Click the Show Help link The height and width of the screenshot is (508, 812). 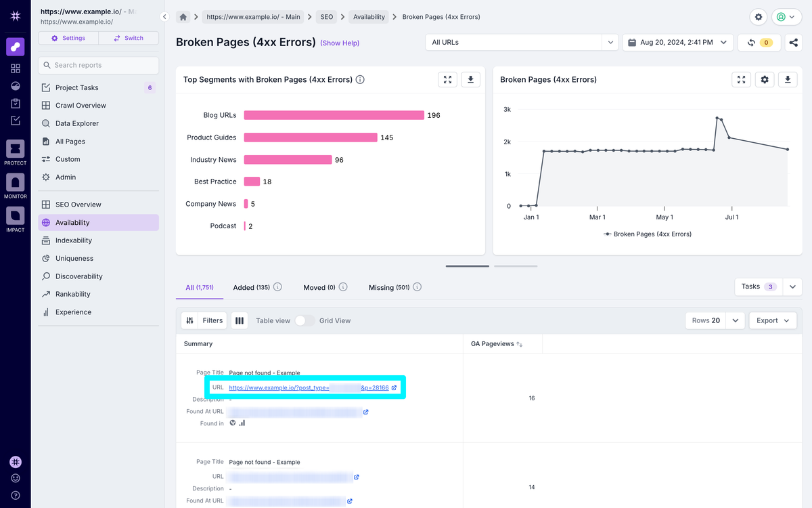340,43
